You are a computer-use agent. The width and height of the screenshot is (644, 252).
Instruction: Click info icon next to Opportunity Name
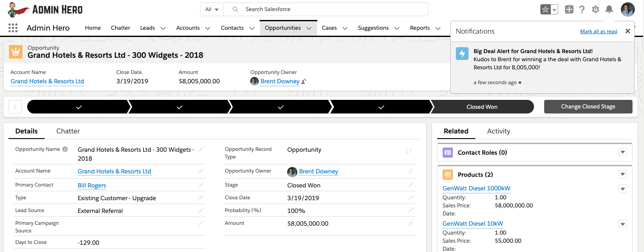(65, 149)
